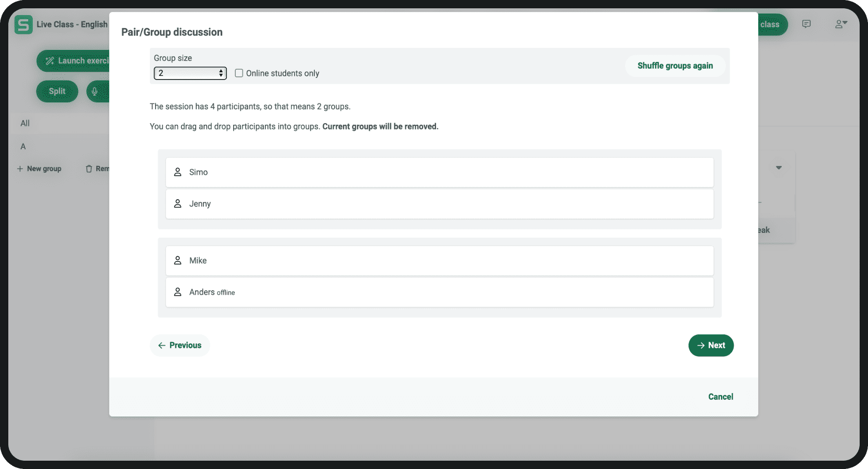This screenshot has height=469, width=868.
Task: Click the person icon beside Jenny
Action: pos(177,204)
